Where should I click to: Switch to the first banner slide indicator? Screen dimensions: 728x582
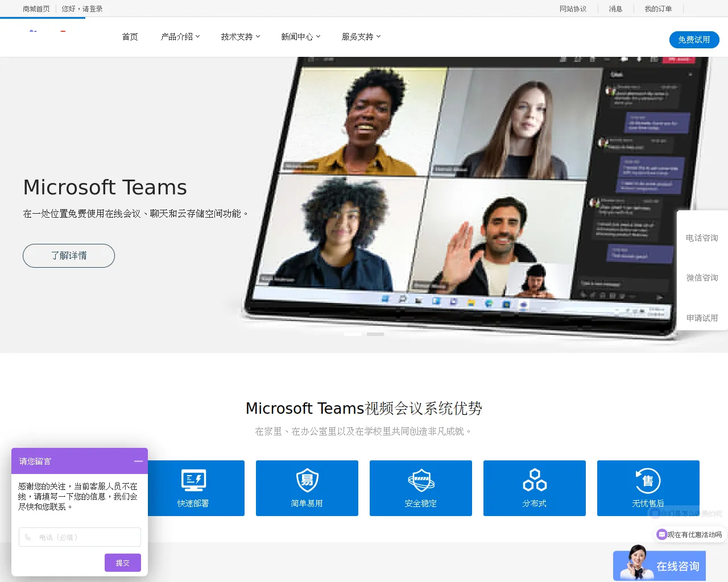click(x=353, y=334)
